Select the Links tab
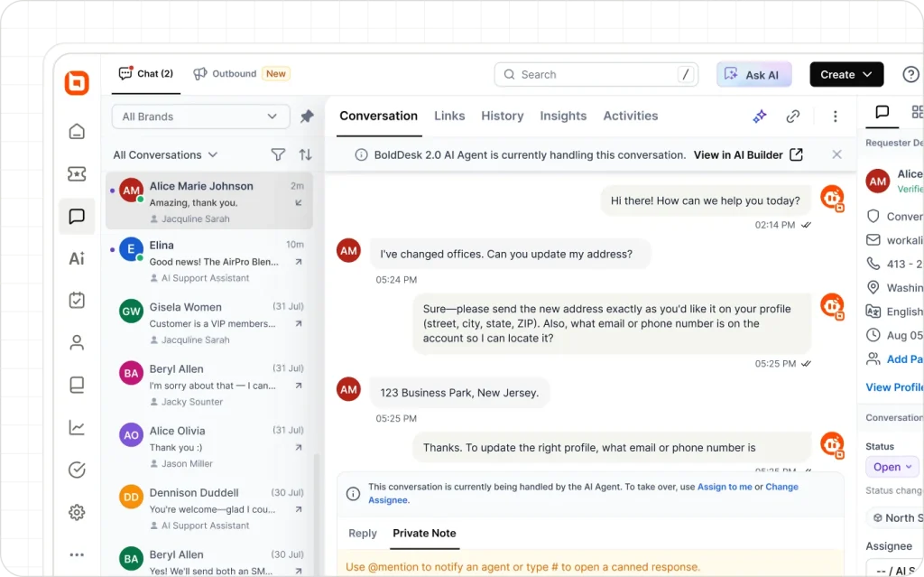Viewport: 924px width, 577px height. tap(449, 116)
